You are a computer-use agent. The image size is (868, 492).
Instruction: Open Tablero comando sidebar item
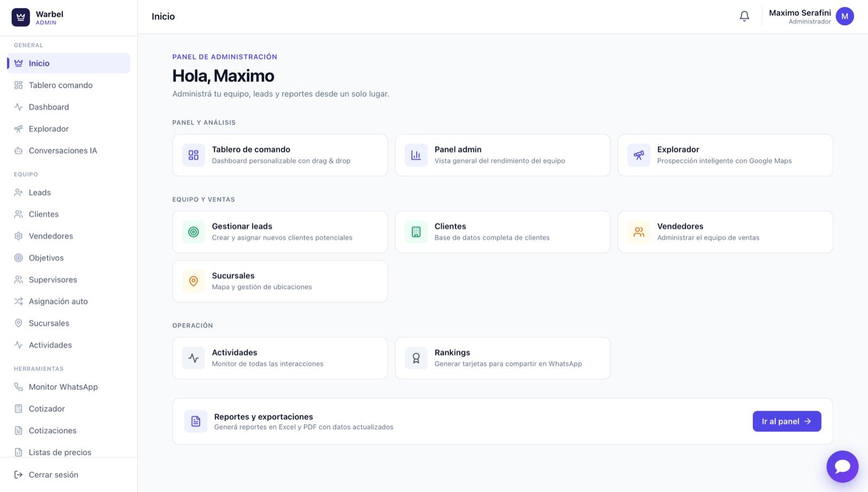(x=69, y=85)
